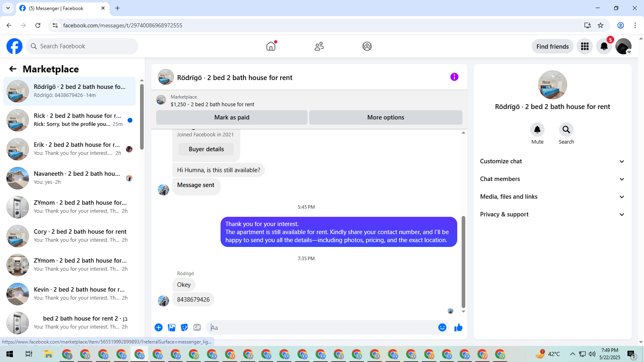Click Find friends button
Screen dimensions: 644x362
click(552, 46)
